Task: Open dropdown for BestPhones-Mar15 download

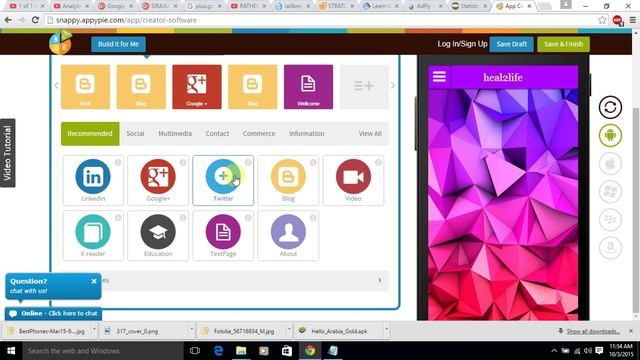Action: [x=94, y=329]
